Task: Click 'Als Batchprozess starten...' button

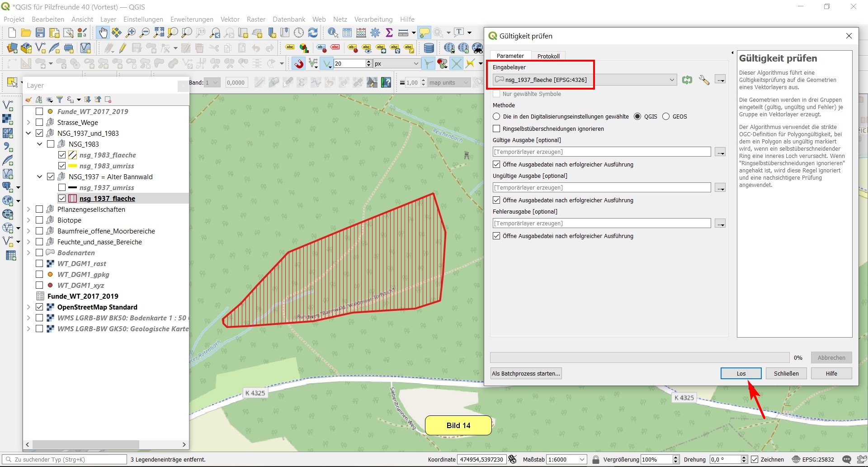Action: click(526, 373)
